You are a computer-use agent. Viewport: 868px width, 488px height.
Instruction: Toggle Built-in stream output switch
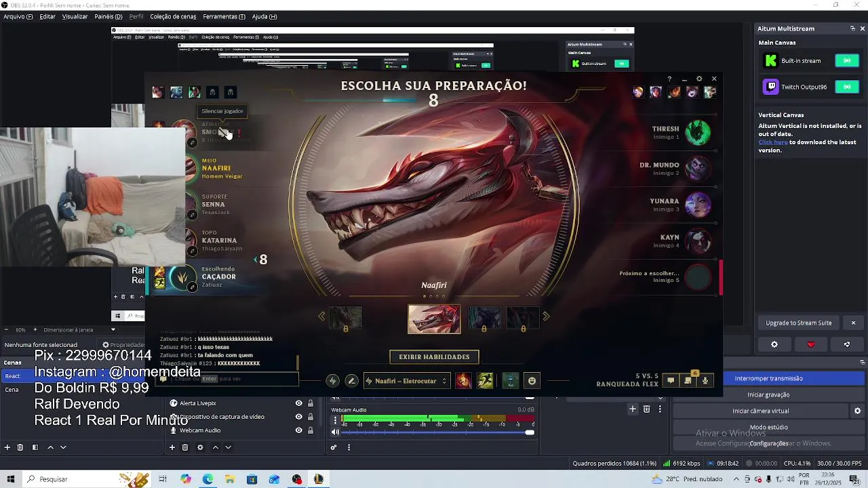(847, 60)
